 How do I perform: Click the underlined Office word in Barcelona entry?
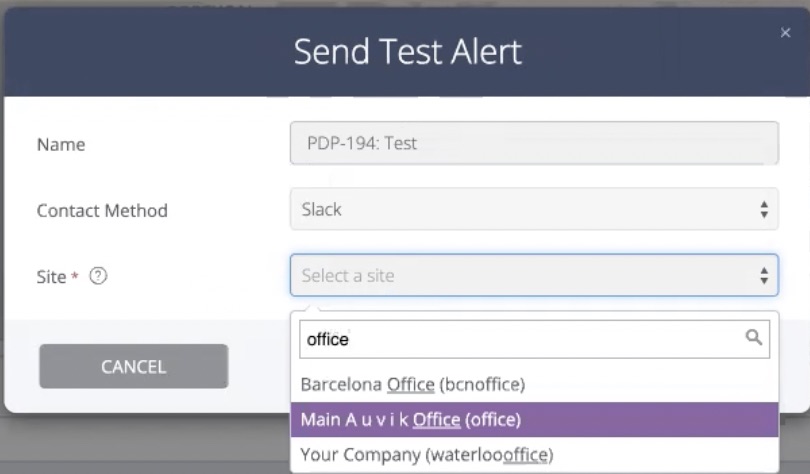tap(411, 385)
